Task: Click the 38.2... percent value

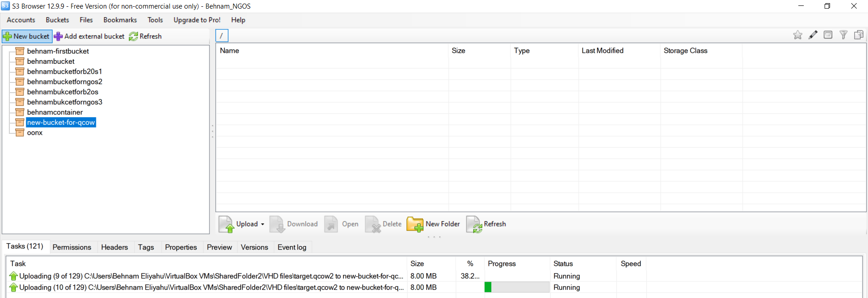Action: [470, 276]
